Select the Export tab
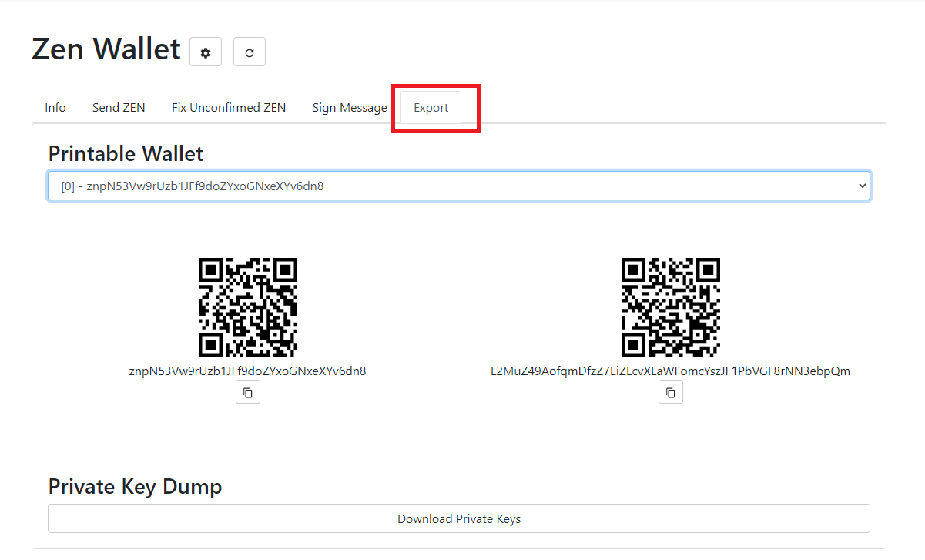 (x=431, y=108)
